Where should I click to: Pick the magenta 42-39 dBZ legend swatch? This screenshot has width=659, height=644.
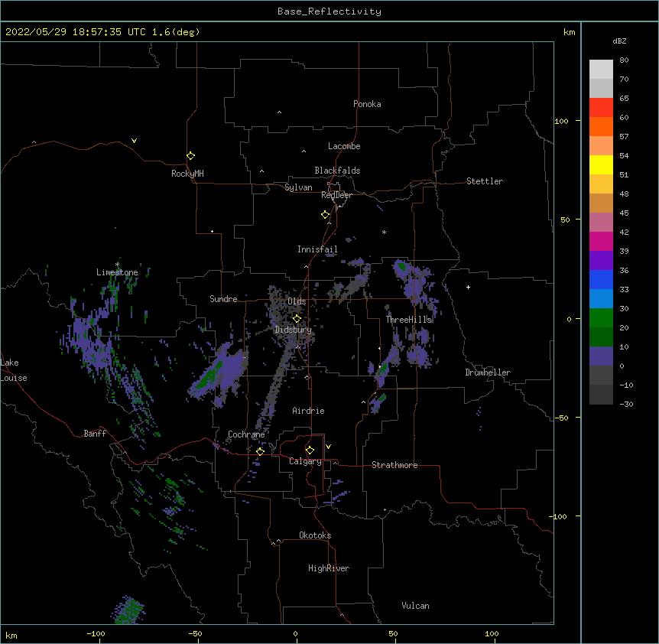point(601,241)
